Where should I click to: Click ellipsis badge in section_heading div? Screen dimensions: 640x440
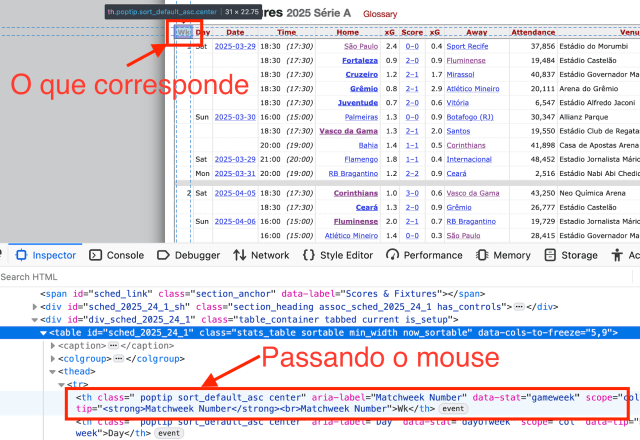pos(519,307)
